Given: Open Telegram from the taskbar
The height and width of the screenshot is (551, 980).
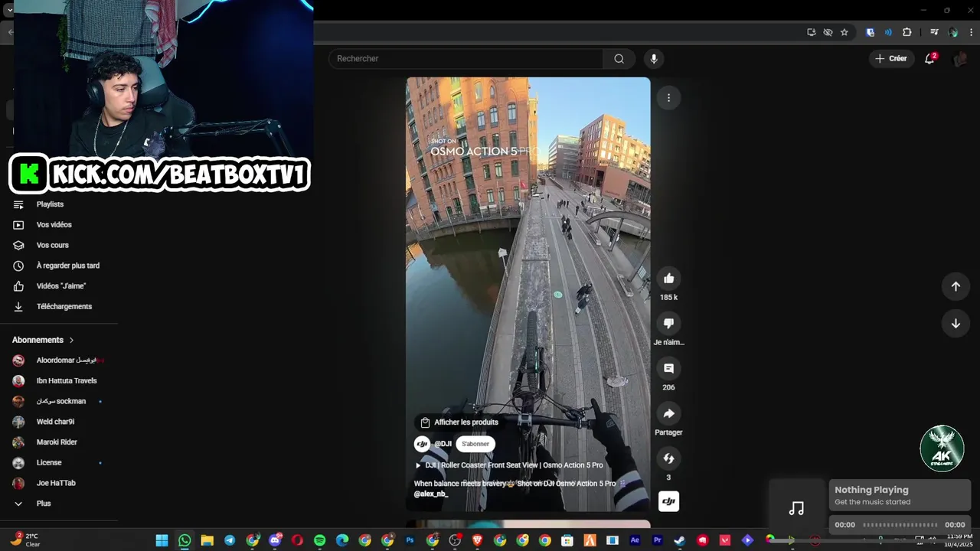Looking at the screenshot, I should coord(230,540).
